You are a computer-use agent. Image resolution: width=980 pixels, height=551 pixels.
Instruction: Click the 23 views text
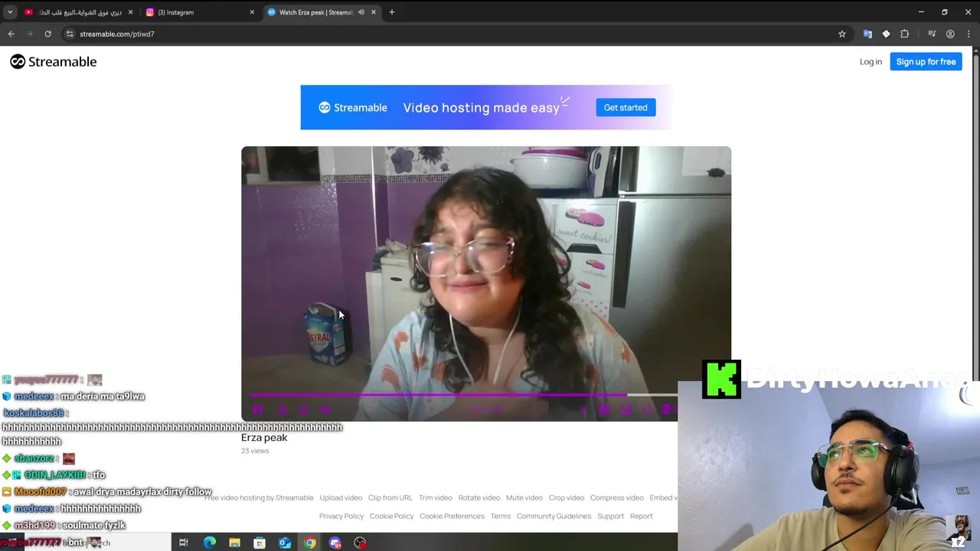pos(255,451)
